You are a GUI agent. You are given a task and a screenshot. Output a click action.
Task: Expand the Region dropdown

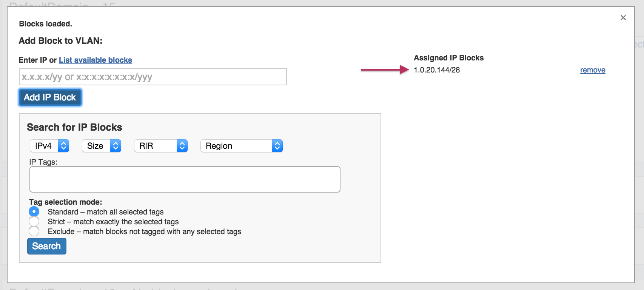(241, 146)
